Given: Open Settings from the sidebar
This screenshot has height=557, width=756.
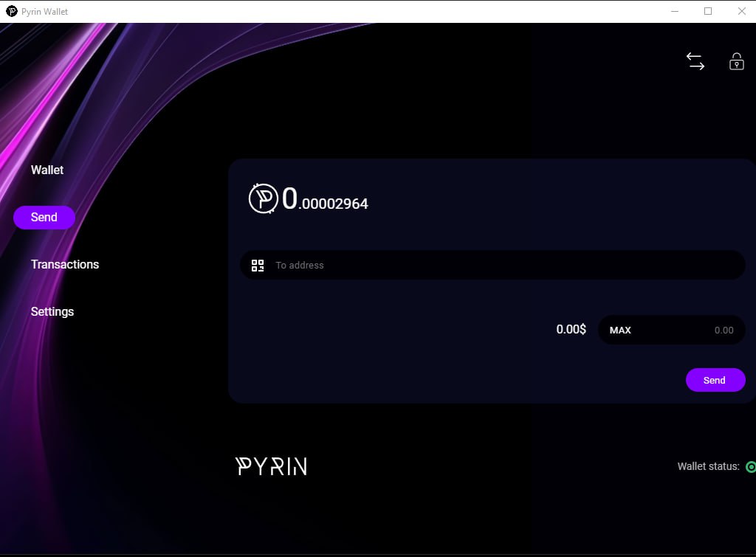Looking at the screenshot, I should click(52, 311).
